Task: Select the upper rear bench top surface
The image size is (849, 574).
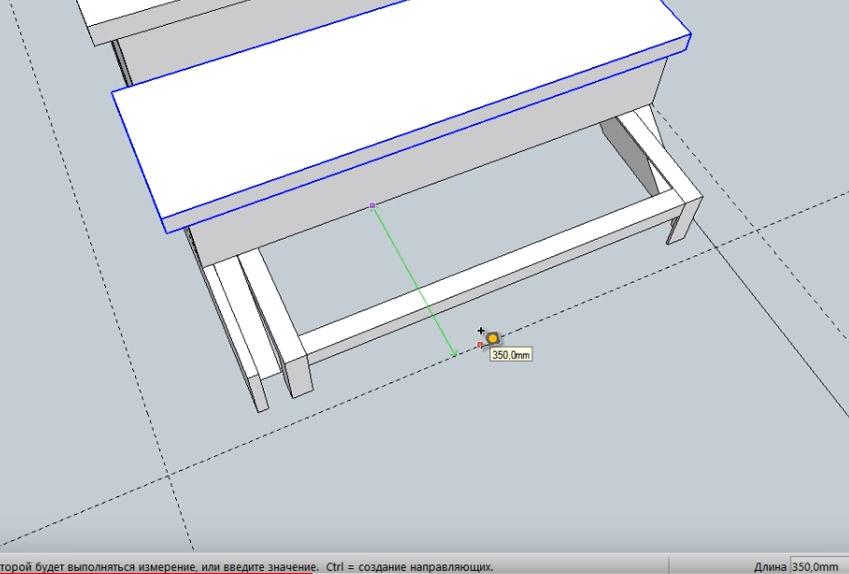Action: pos(300,15)
